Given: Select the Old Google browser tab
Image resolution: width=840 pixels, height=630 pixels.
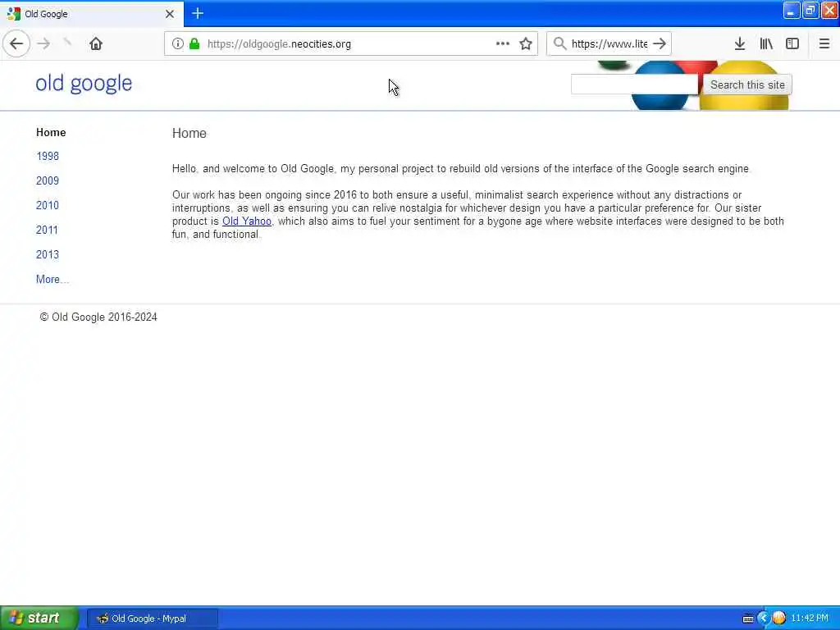Looking at the screenshot, I should 92,14.
